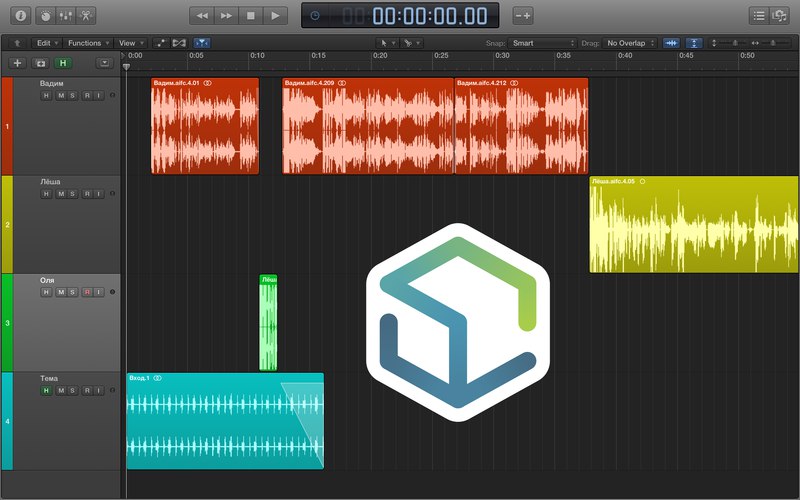The height and width of the screenshot is (500, 800).
Task: Open the Snap dropdown set to Smart
Action: [542, 43]
